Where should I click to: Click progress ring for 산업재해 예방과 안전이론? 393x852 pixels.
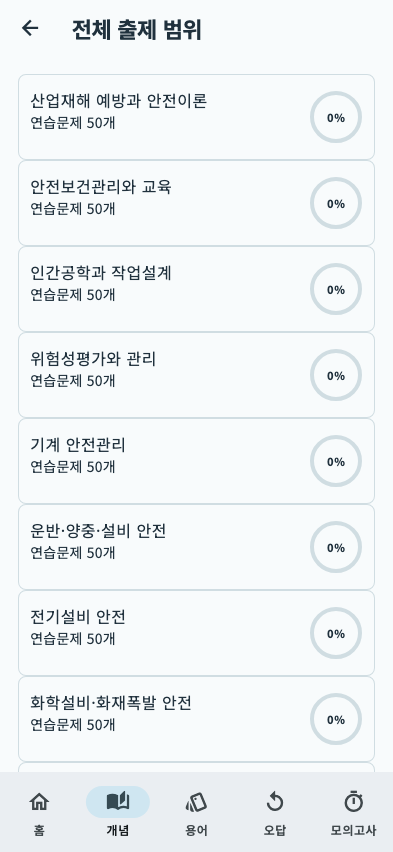point(336,117)
